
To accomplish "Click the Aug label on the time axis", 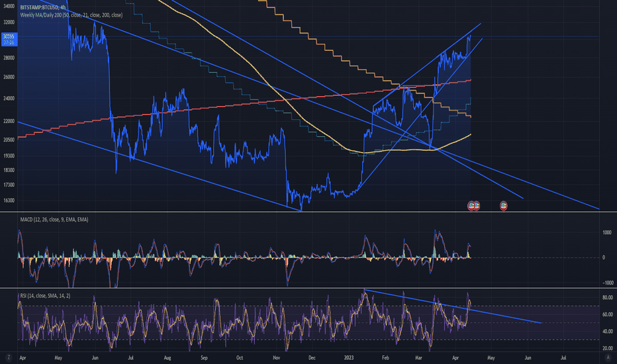I will 167,357.
